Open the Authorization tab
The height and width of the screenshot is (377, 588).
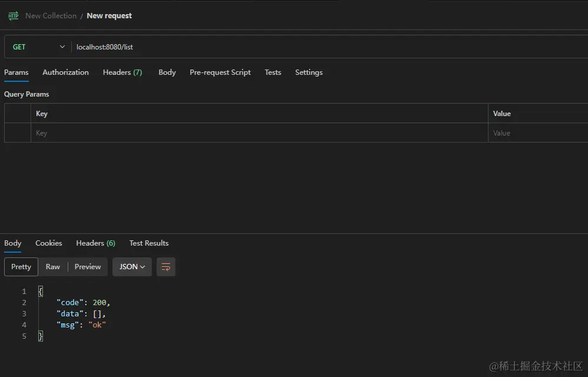[x=65, y=72]
